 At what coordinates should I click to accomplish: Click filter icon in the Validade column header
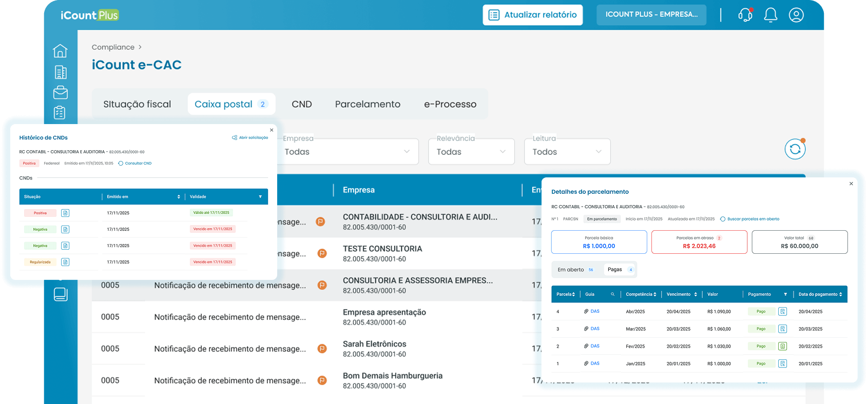point(260,197)
